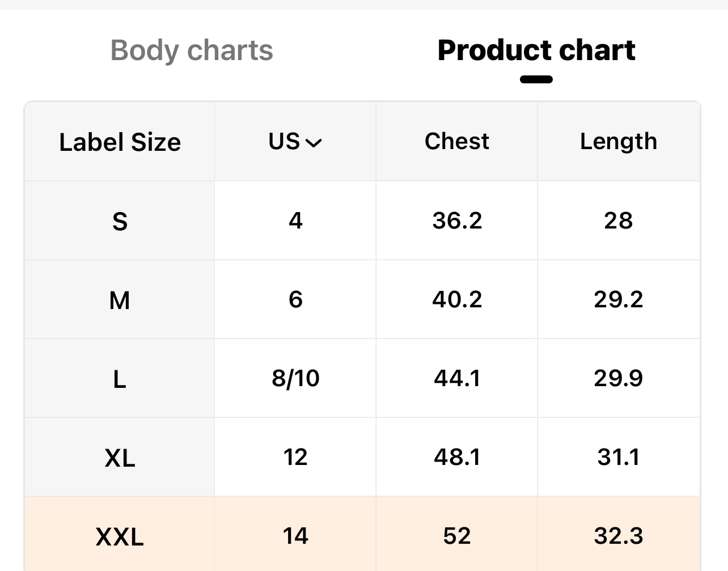Switch to the Body charts tab
728x571 pixels.
[192, 50]
